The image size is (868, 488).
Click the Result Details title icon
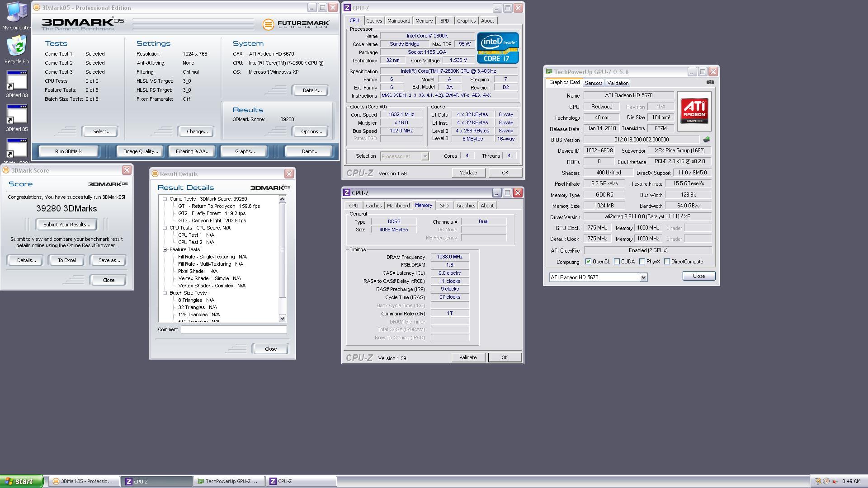pos(155,174)
